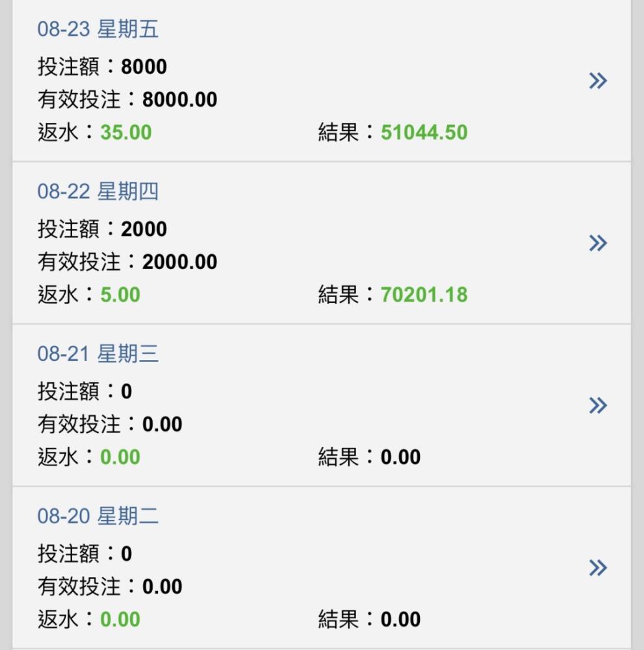
Task: Click the 08-20 rebate 0.00 value
Action: [120, 619]
